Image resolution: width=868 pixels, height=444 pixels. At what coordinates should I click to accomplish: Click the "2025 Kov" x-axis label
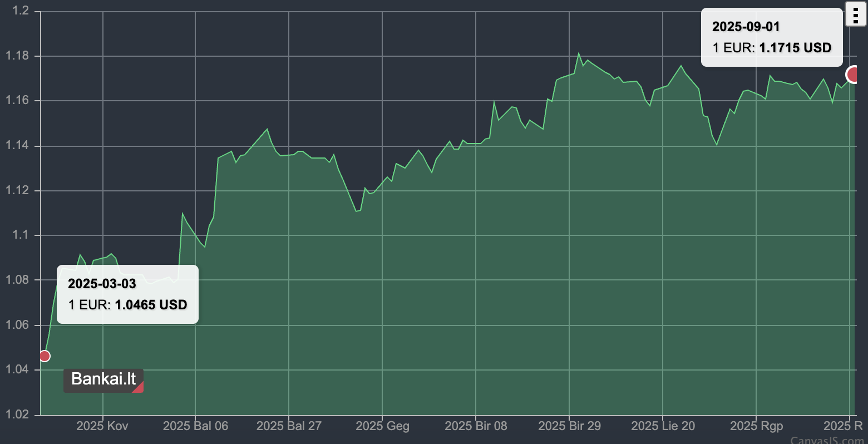tap(102, 426)
